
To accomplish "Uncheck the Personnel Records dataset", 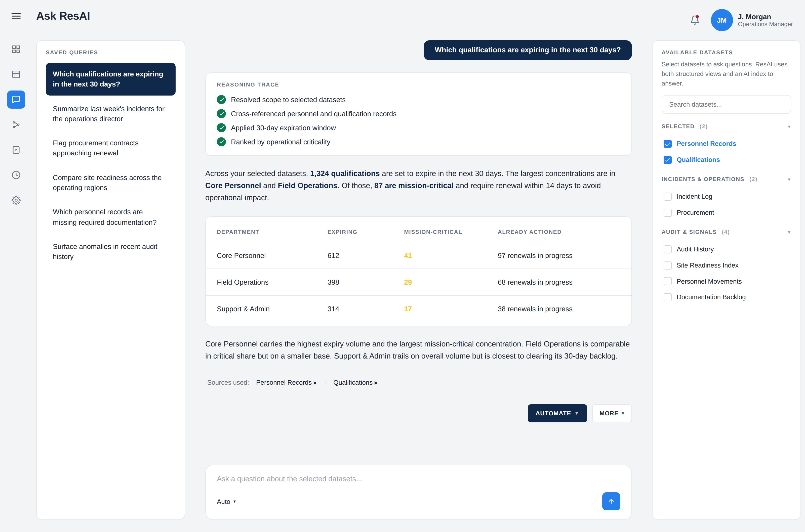I will coord(667,144).
